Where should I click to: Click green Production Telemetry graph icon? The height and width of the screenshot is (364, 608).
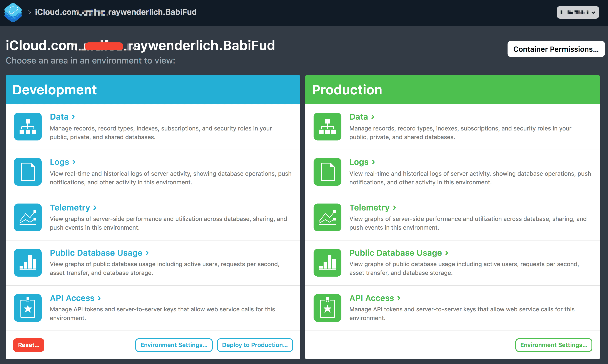click(327, 217)
